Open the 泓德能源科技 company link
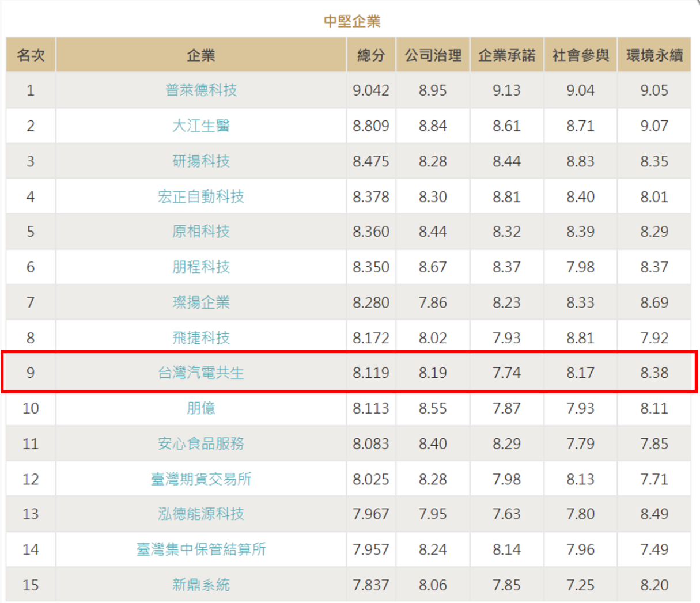The width and height of the screenshot is (700, 603). [200, 514]
